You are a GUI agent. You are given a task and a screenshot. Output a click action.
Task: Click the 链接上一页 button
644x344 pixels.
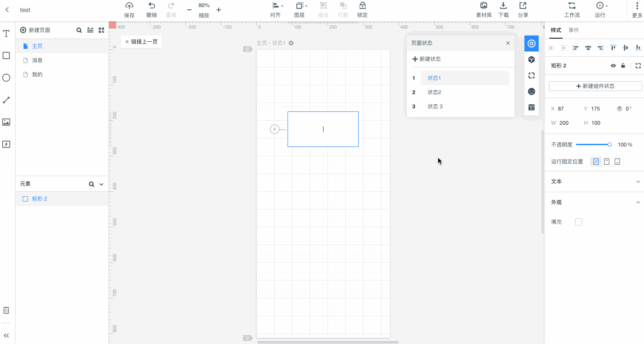click(x=141, y=42)
